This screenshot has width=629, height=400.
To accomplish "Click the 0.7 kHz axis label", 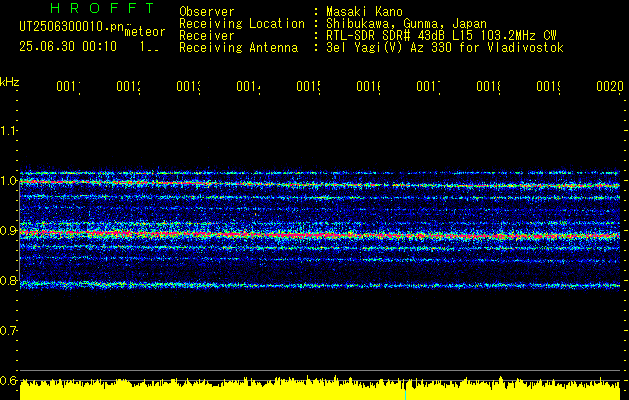I will pos(8,330).
